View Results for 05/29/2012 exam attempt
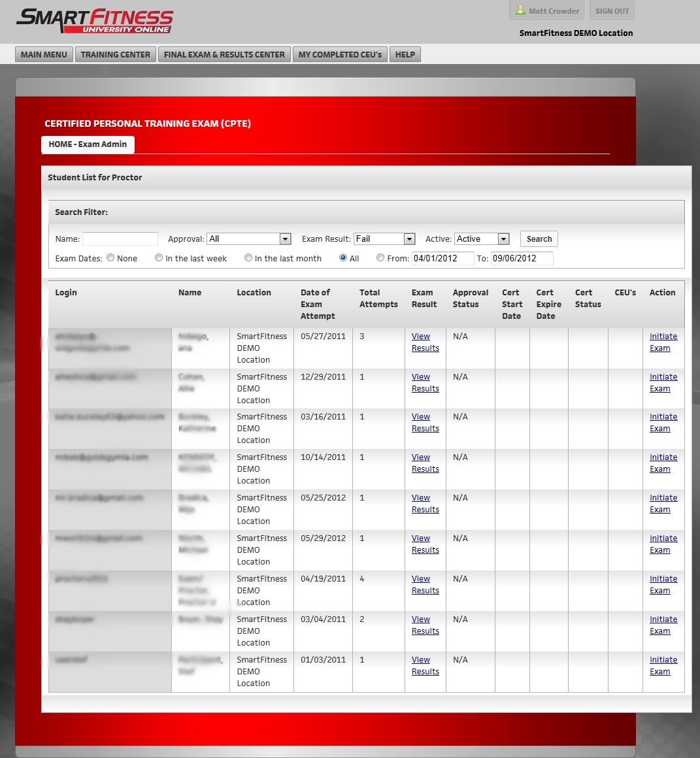The width and height of the screenshot is (700, 758). [425, 544]
